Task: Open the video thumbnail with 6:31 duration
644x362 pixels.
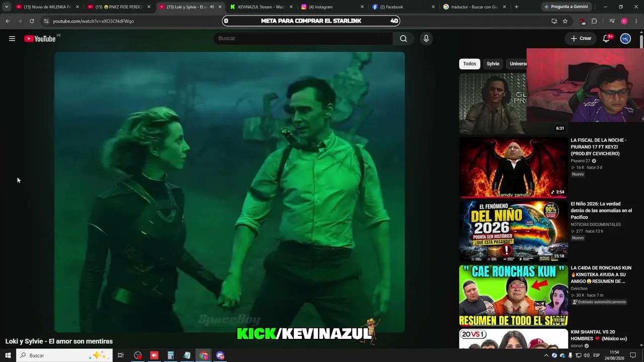Action: [493, 104]
